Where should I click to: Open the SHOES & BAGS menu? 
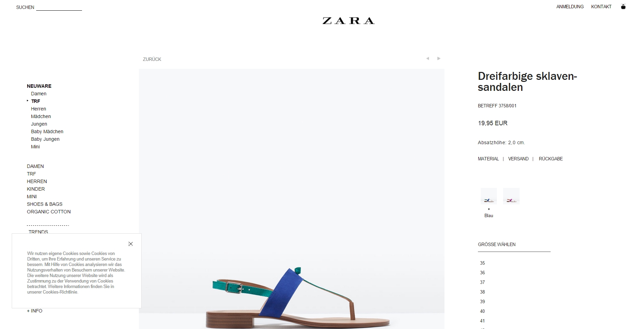pyautogui.click(x=45, y=204)
